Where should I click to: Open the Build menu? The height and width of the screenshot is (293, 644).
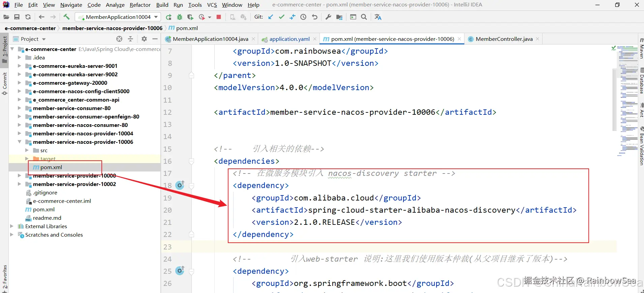[x=162, y=5]
